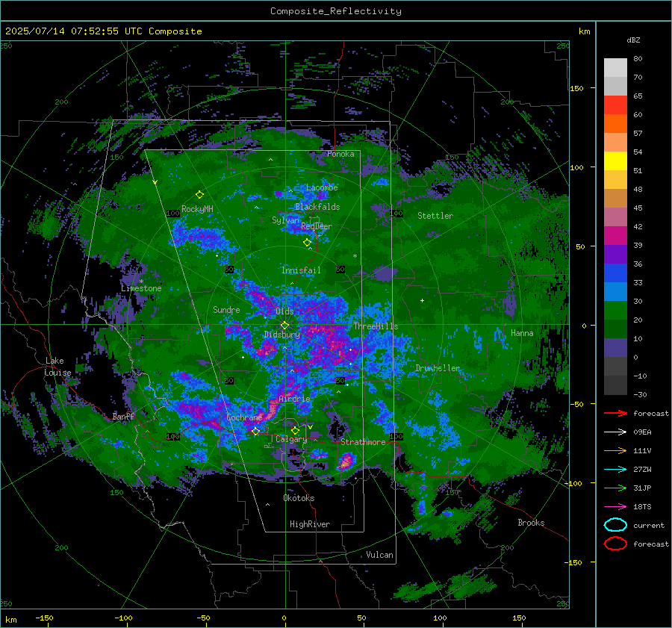Screen dimensions: 672x628
Task: Click the Airdrie label
Action: 294,399
